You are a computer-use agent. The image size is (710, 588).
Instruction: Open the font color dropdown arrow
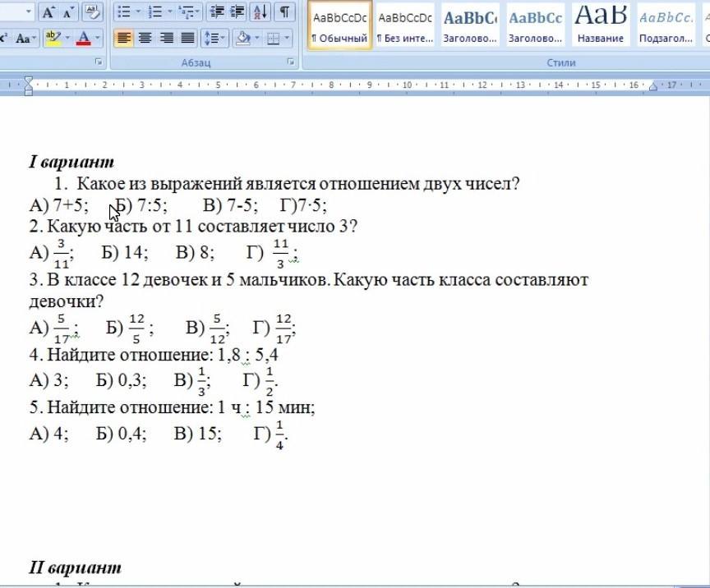[x=98, y=39]
